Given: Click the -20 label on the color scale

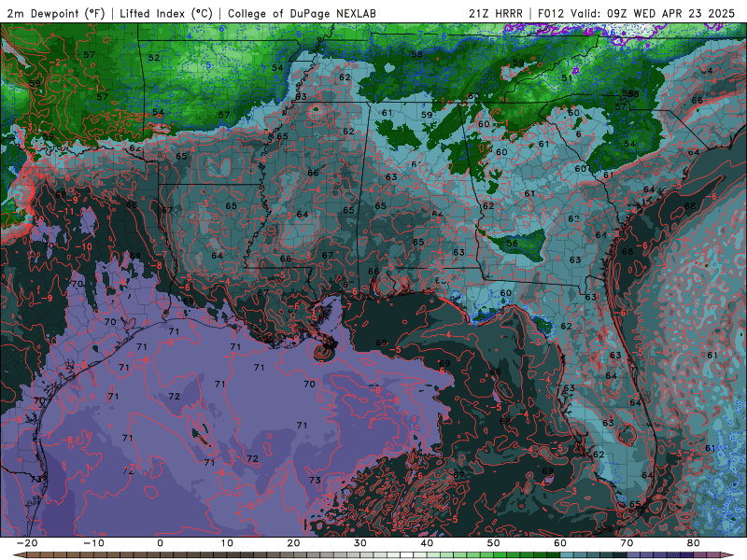Looking at the screenshot, I should pyautogui.click(x=27, y=543).
